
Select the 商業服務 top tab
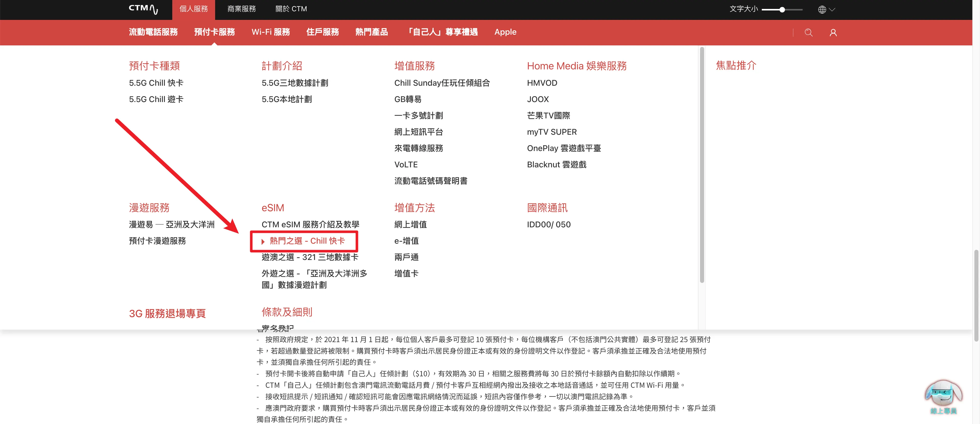[x=242, y=9]
